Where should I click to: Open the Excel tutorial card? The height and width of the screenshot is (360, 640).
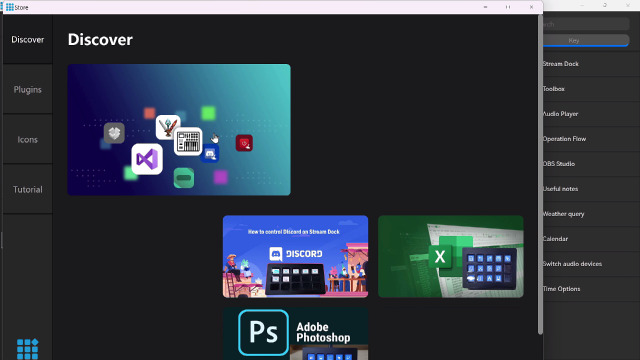pyautogui.click(x=451, y=256)
